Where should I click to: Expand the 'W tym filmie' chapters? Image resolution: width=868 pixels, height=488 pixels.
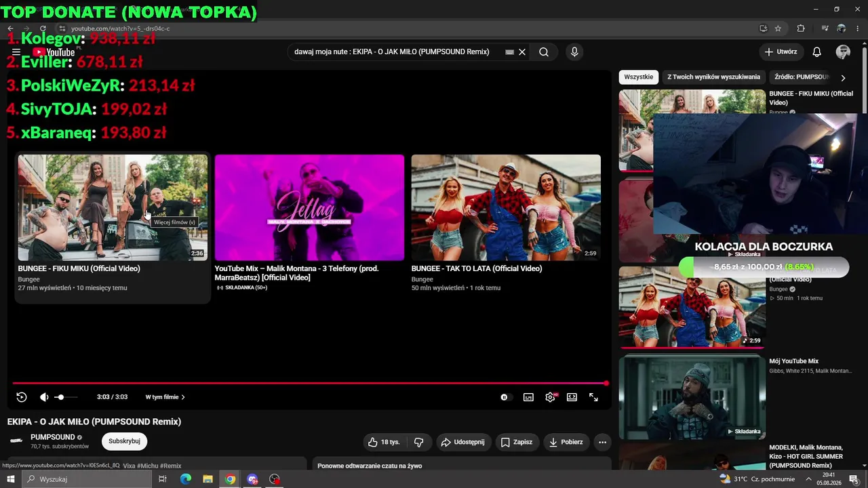point(165,397)
